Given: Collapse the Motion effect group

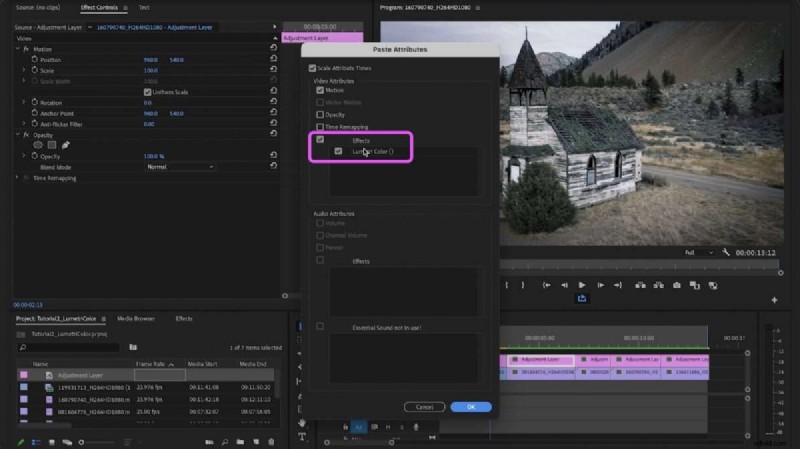Looking at the screenshot, I should pos(18,48).
